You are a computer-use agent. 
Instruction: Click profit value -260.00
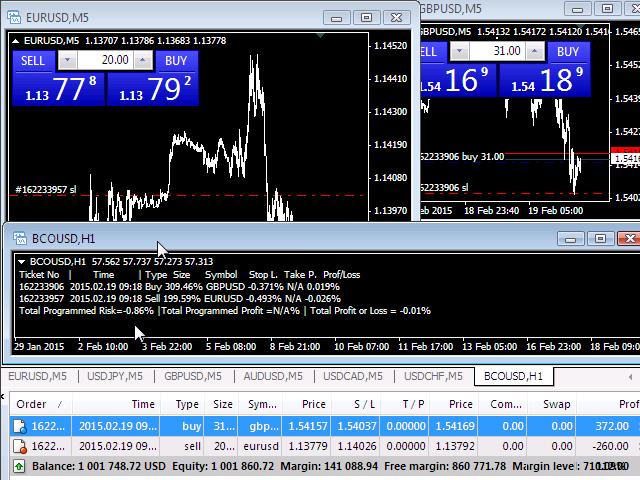(x=610, y=446)
